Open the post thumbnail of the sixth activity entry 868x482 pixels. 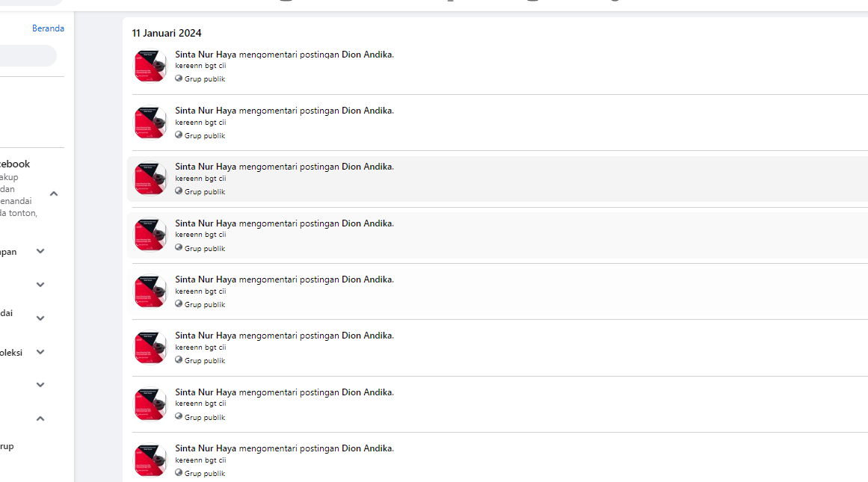[150, 348]
